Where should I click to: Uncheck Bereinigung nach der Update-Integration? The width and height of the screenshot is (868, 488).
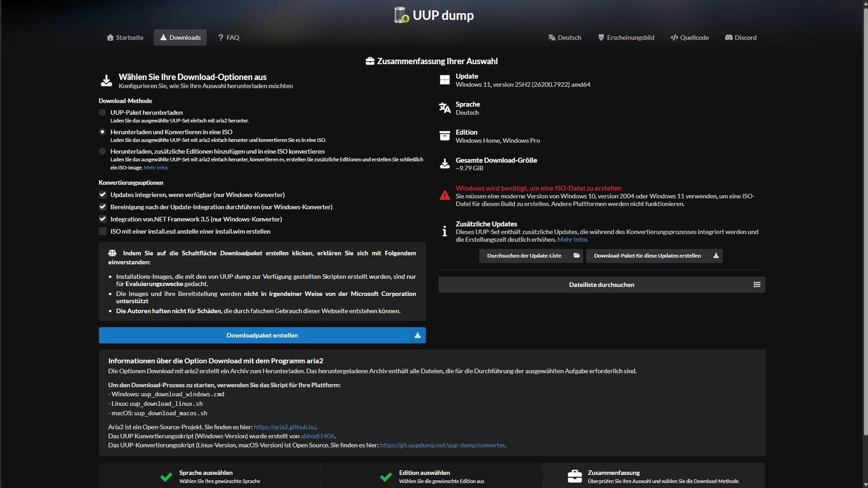(x=103, y=207)
